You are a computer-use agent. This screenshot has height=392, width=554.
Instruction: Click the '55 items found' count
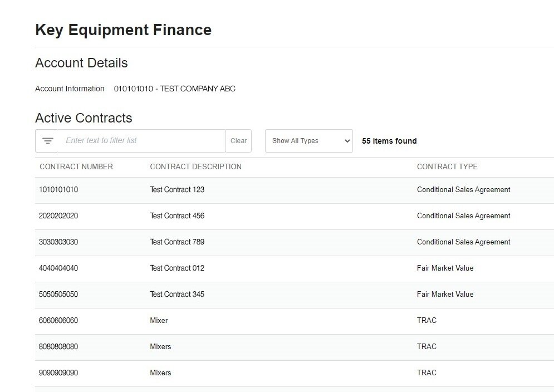(x=389, y=141)
